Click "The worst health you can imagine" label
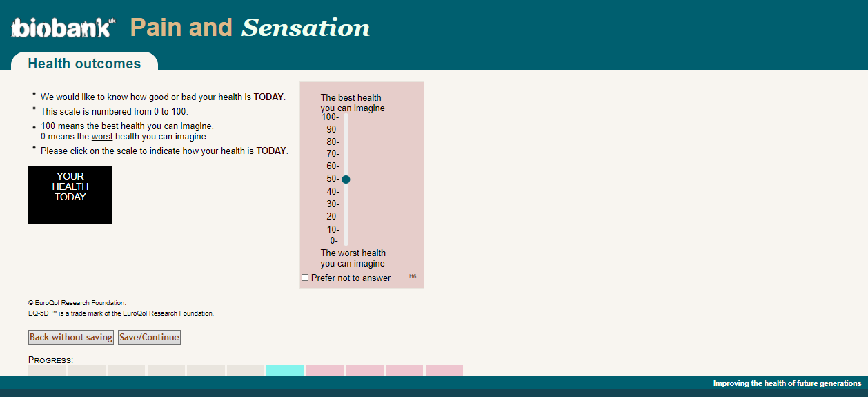Screen dimensions: 868x397 coord(353,258)
